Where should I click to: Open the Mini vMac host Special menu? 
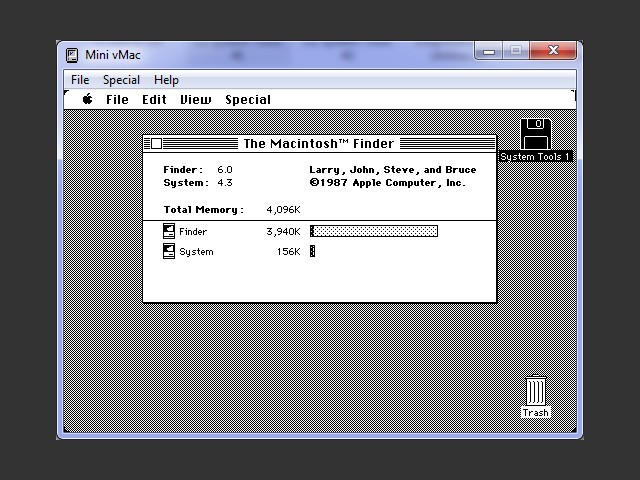tap(121, 80)
